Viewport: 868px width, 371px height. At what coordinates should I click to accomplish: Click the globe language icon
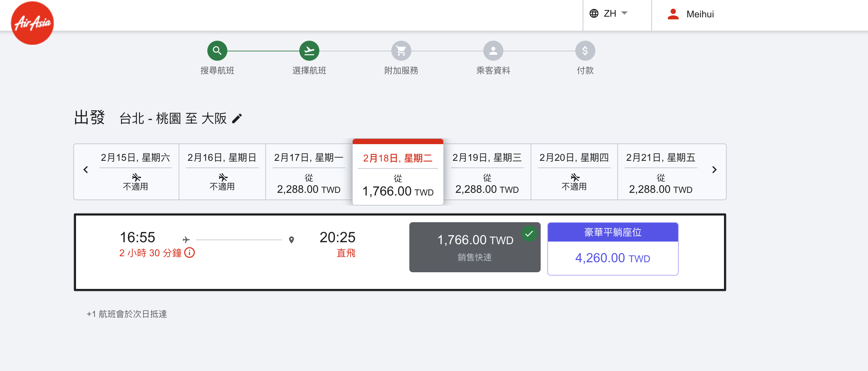pyautogui.click(x=594, y=13)
